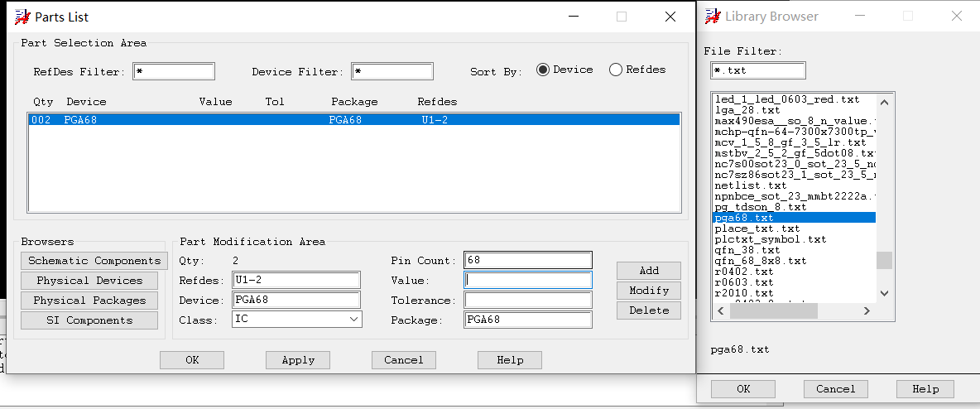This screenshot has height=409, width=980.
Task: Open the Physical Devices browser
Action: click(x=89, y=281)
